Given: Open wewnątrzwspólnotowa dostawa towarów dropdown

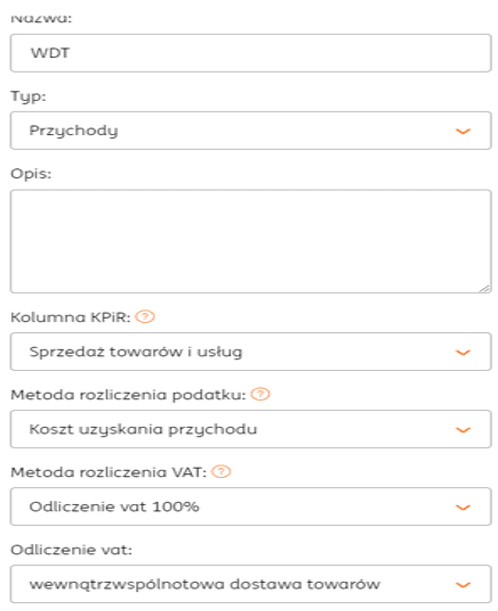Looking at the screenshot, I should 251,584.
